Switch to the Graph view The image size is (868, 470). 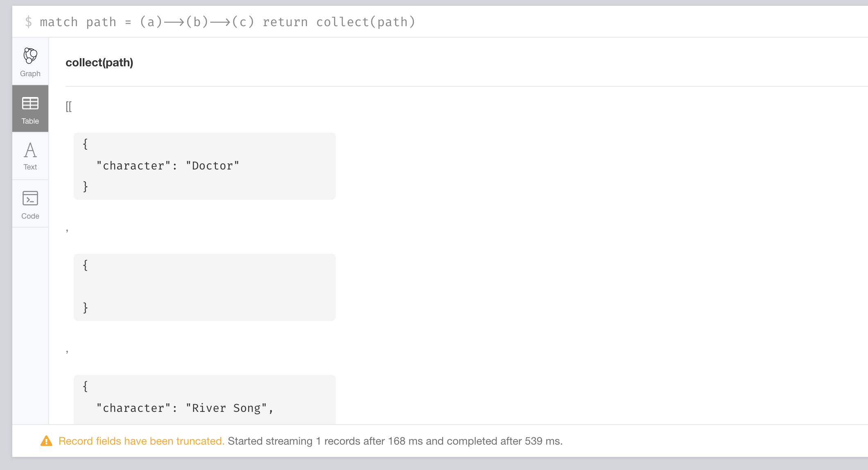[x=30, y=61]
